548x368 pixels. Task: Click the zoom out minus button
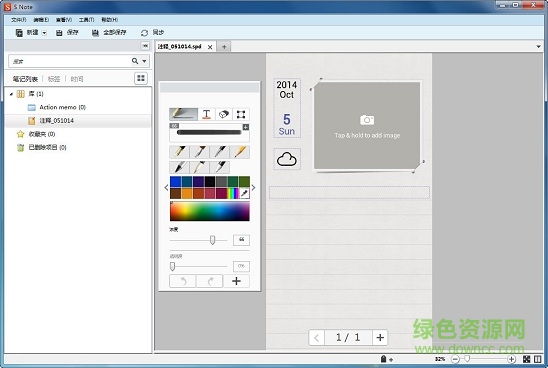tap(455, 359)
